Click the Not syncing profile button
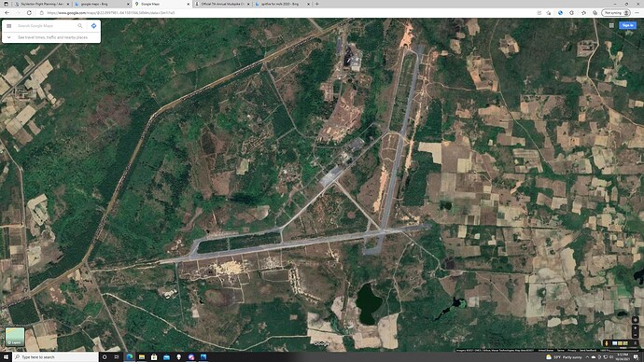Image resolution: width=644 pixels, height=362 pixels. click(x=616, y=13)
